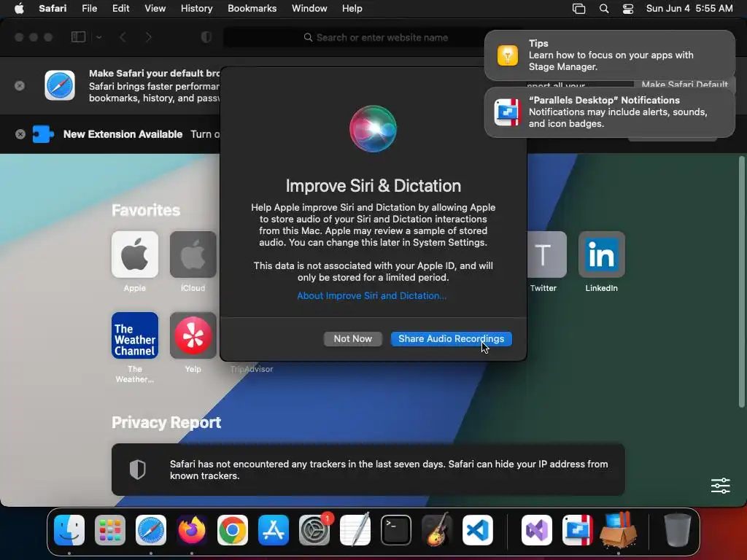Viewport: 747px width, 560px height.
Task: Go back with Safari back arrow
Action: pyautogui.click(x=123, y=37)
